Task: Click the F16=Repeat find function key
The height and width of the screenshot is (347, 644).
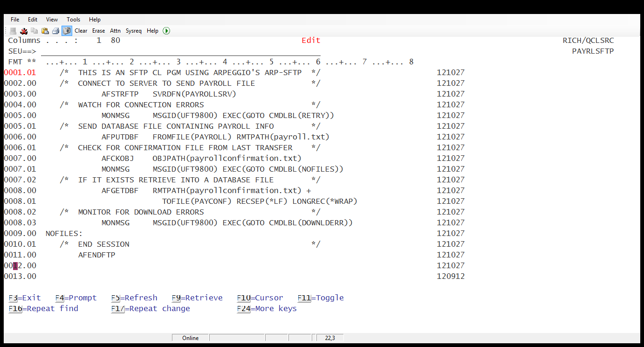Action: tap(43, 309)
